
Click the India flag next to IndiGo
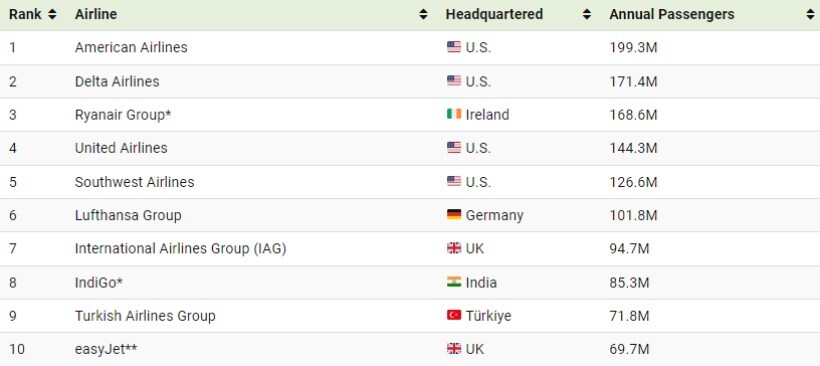pyautogui.click(x=454, y=282)
